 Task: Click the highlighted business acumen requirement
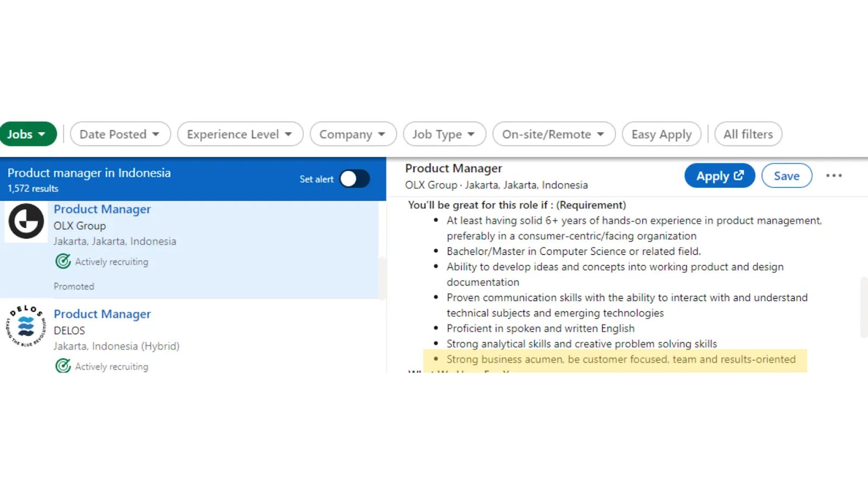[621, 359]
